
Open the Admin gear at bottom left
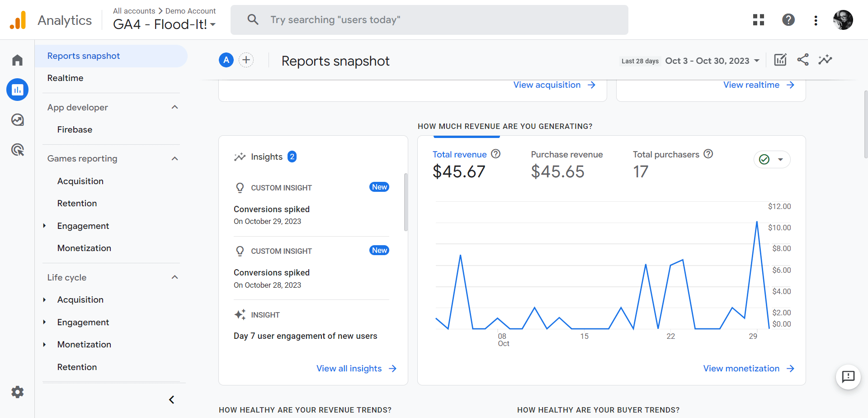click(17, 392)
